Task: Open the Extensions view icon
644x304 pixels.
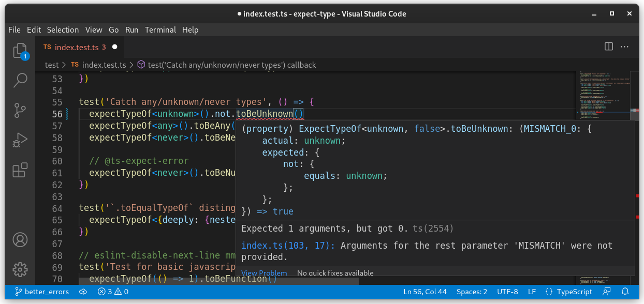Action: tap(20, 170)
